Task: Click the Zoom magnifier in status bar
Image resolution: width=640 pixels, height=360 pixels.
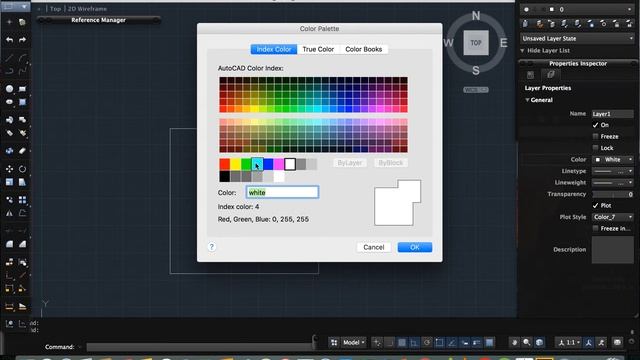Action: tap(527, 342)
